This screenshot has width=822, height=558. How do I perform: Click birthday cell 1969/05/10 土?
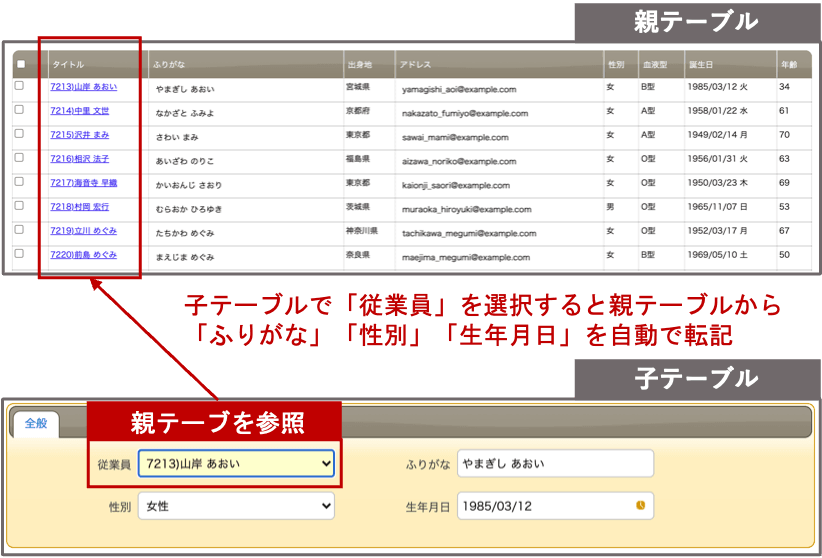click(x=718, y=254)
